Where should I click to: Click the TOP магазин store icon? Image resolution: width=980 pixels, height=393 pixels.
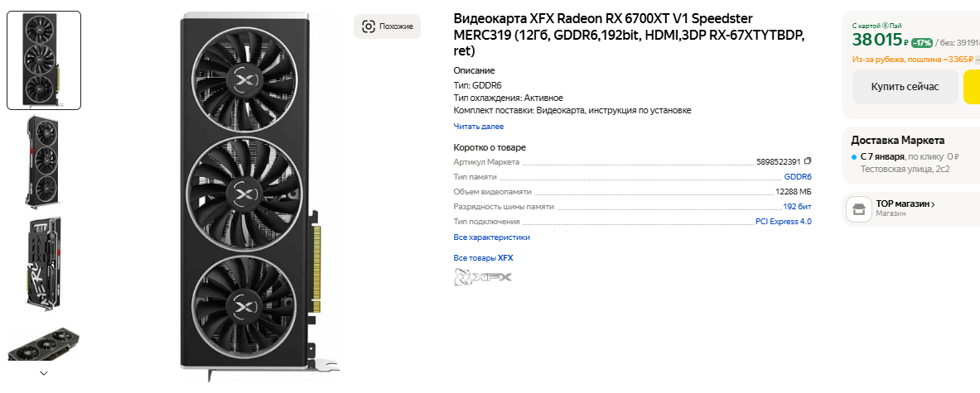click(859, 209)
